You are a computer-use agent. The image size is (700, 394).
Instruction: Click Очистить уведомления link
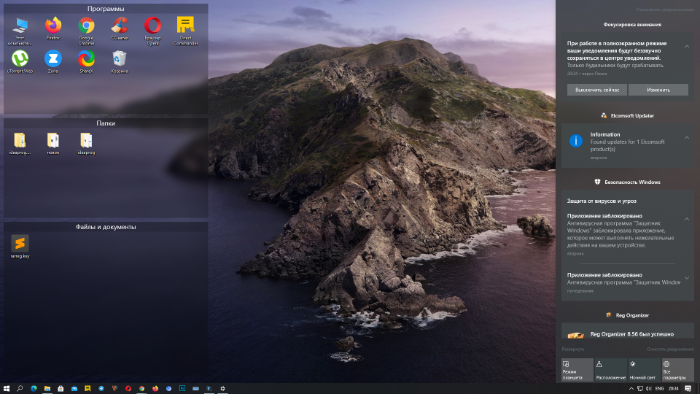pos(670,349)
